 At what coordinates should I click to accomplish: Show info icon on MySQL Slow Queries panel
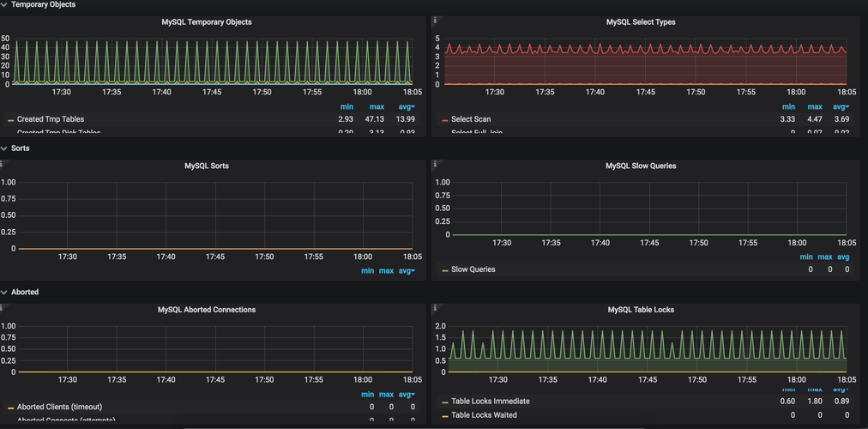coord(435,164)
